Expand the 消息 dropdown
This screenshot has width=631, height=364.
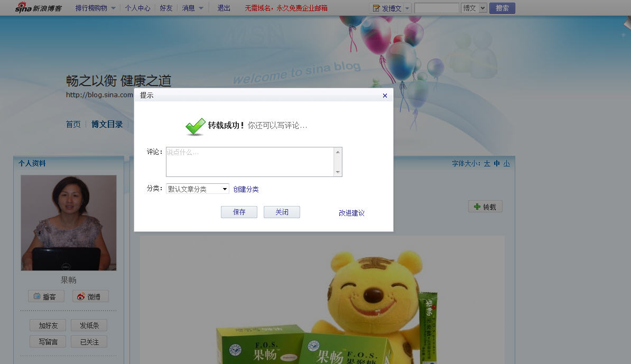click(192, 8)
